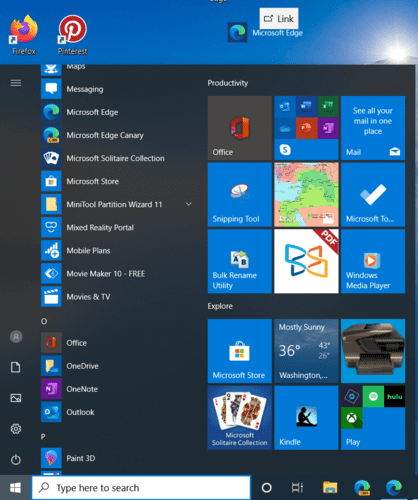Expand MiniTool Partition Wizard 11 folder
418x500 pixels.
[189, 204]
